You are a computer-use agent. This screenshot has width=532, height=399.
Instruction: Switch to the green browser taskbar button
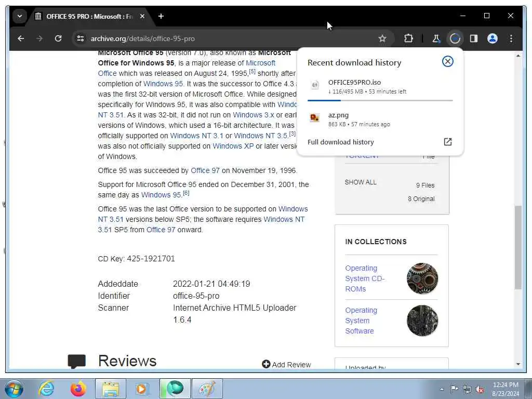click(175, 389)
